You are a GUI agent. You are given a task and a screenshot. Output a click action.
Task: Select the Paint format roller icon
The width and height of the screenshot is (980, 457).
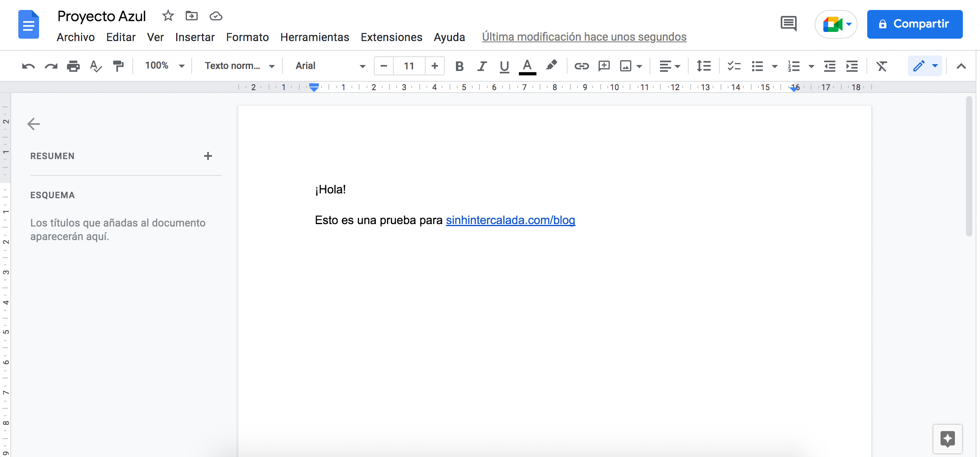tap(118, 66)
